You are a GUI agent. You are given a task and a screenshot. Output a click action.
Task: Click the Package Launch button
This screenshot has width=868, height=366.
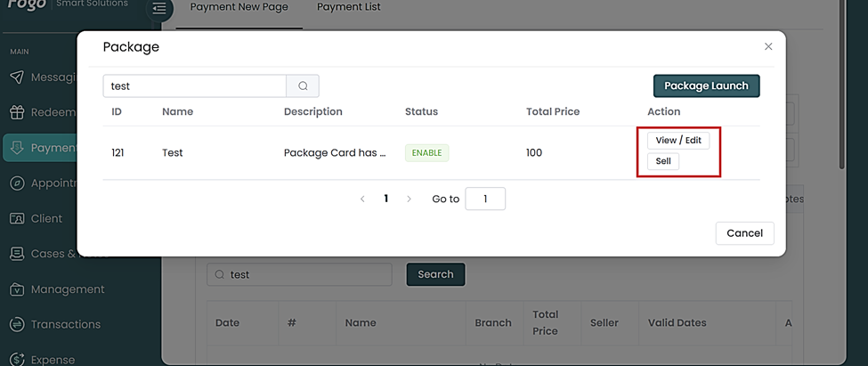coord(706,86)
